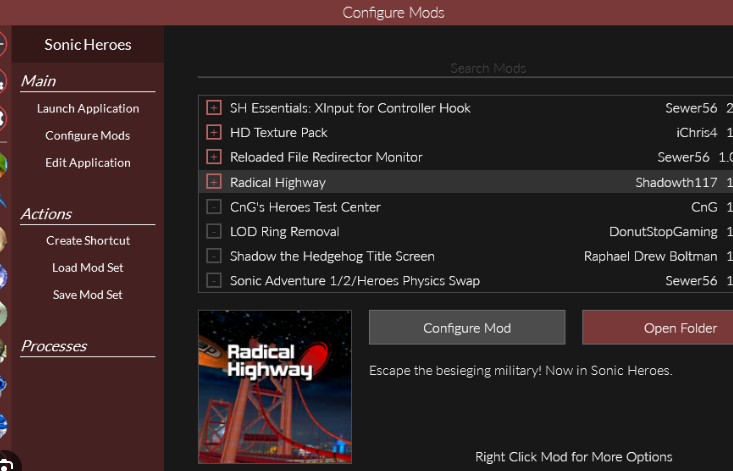Toggle the SH Essentials XInput plus icon
The image size is (733, 471).
tap(213, 108)
